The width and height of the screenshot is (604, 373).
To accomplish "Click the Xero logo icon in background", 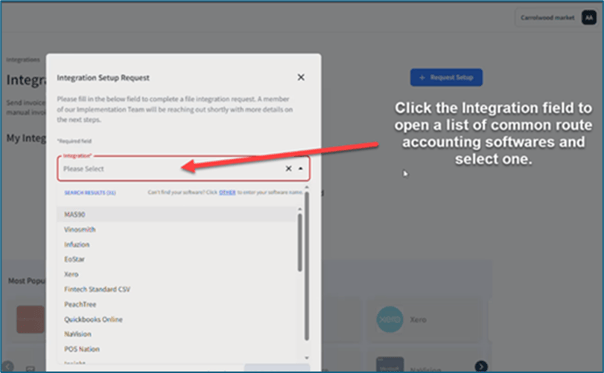I will click(x=390, y=319).
